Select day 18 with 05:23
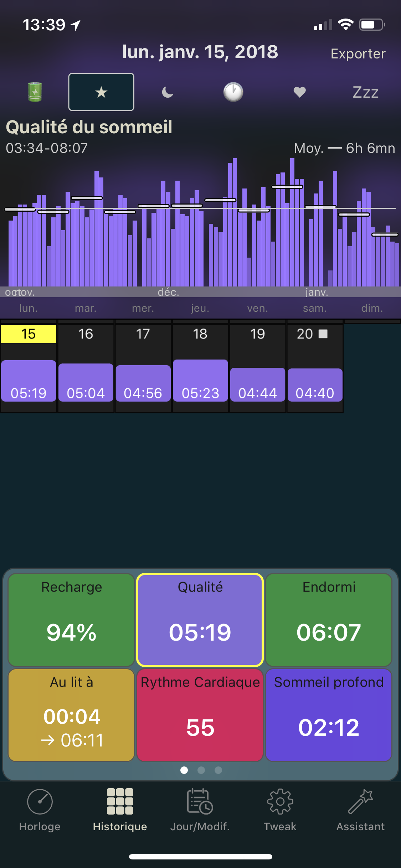401x868 pixels. 200,368
